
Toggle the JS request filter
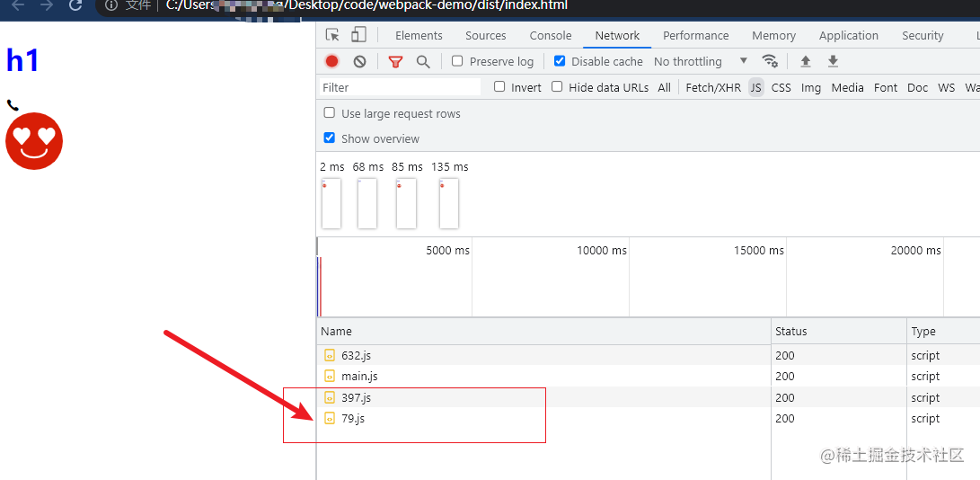click(x=756, y=87)
